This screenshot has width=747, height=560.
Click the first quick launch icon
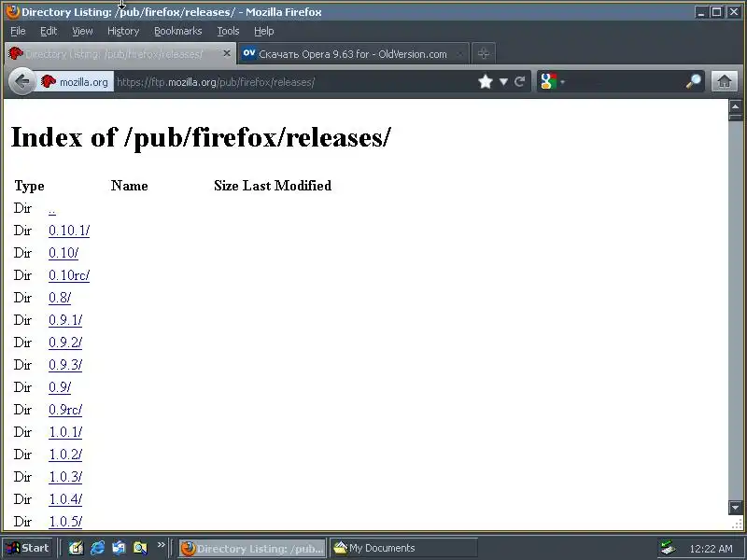coord(76,548)
